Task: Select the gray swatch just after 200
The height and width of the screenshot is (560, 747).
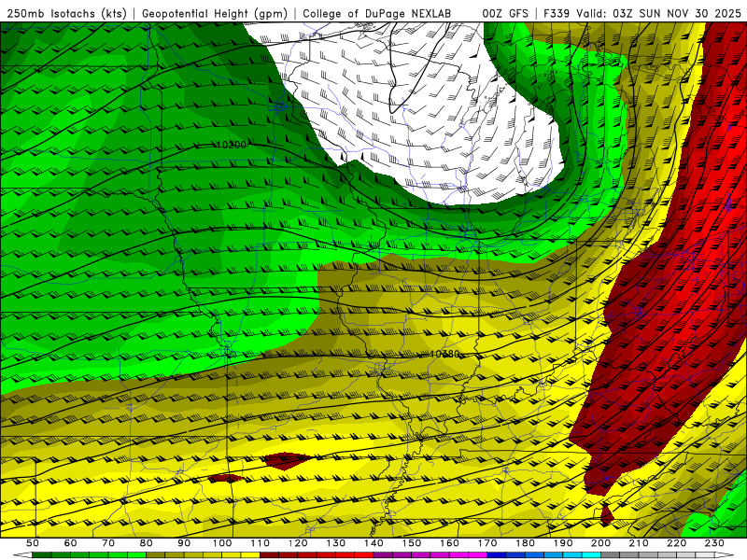Action: pyautogui.click(x=611, y=555)
